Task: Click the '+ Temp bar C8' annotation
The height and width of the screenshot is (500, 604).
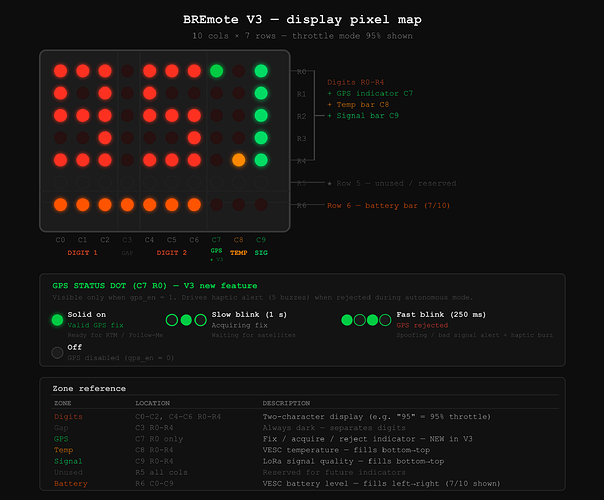Action: coord(358,104)
